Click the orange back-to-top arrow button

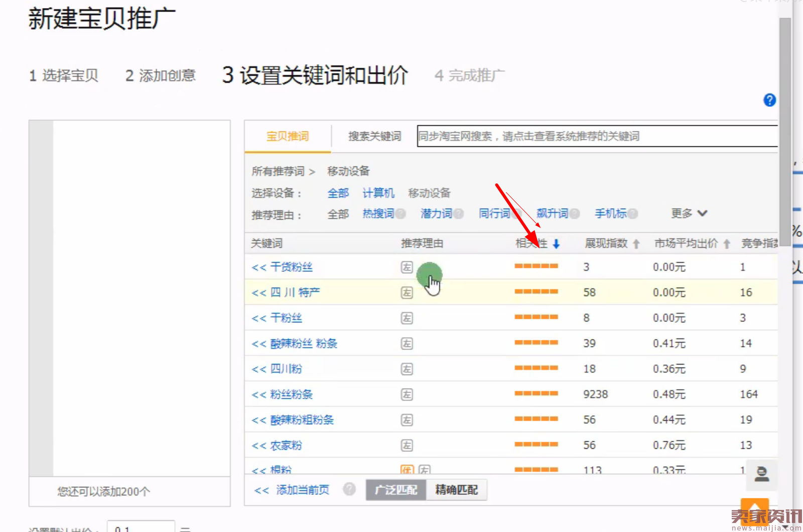coord(755,510)
